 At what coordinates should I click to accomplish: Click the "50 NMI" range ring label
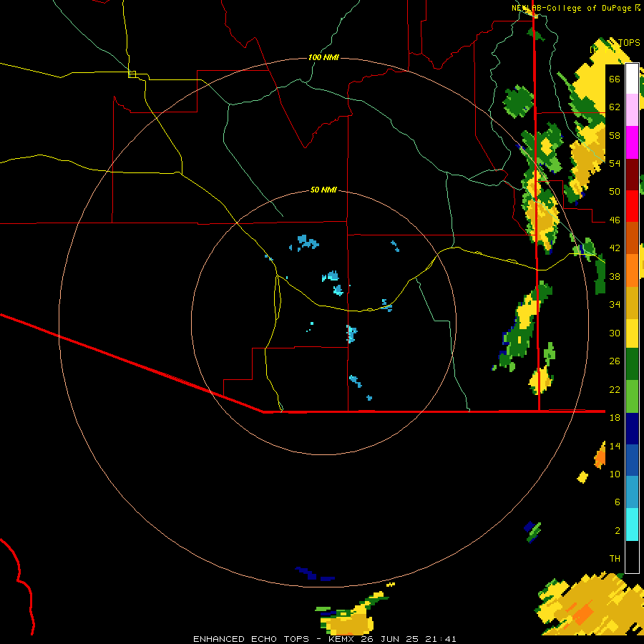(323, 190)
